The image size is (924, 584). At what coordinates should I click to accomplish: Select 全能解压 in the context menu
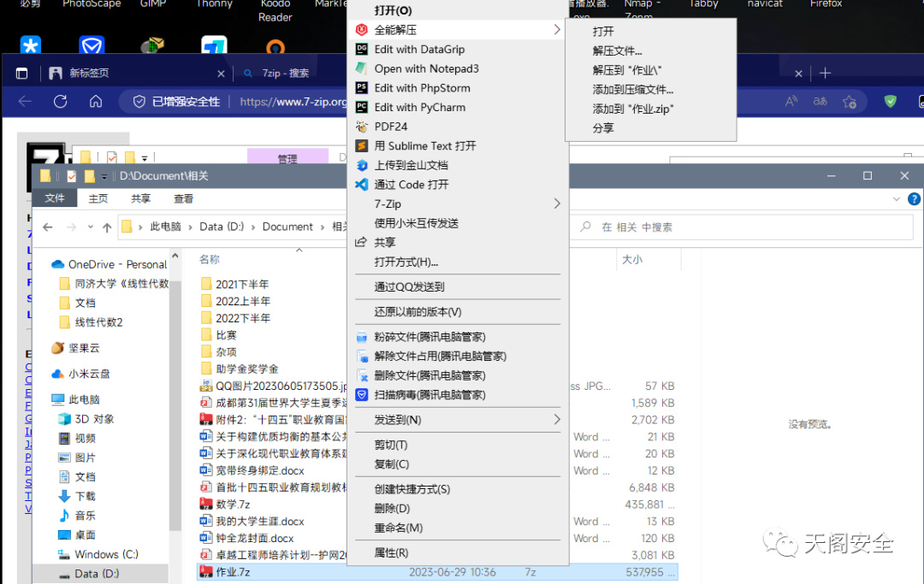(457, 29)
